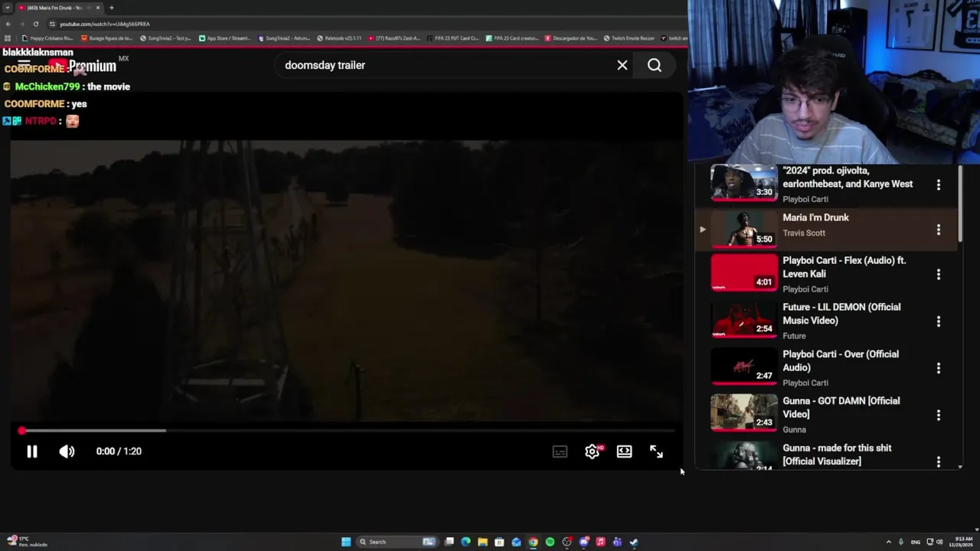Open Playboi Carti - Over (Official Audio) title

(x=841, y=360)
